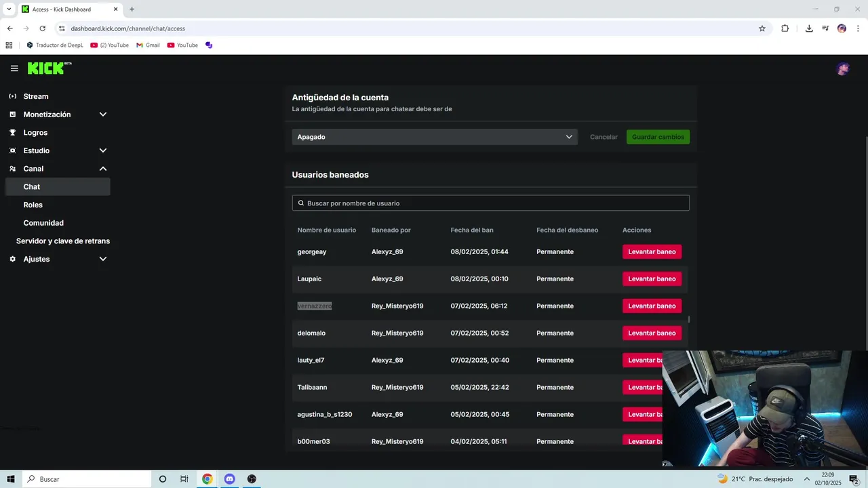The image size is (868, 488).
Task: Click the banned user search field
Action: 490,203
